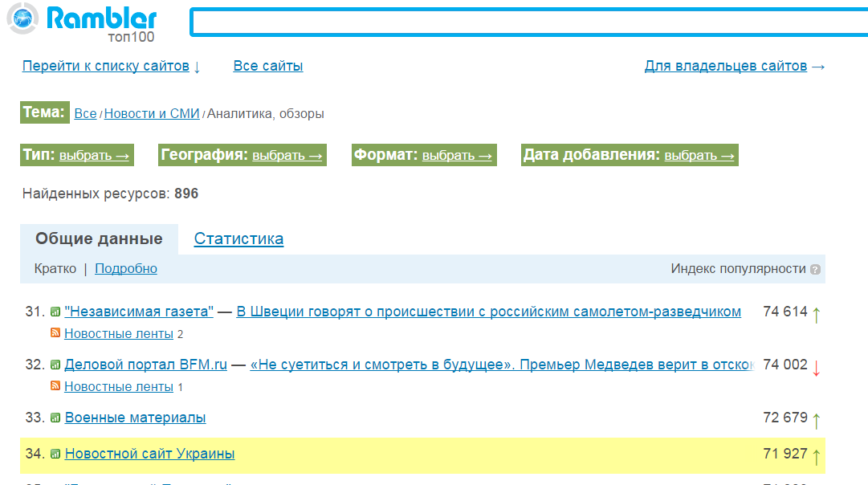Jump to list via Перейти к списку сайтов
This screenshot has width=868, height=485.
click(105, 66)
